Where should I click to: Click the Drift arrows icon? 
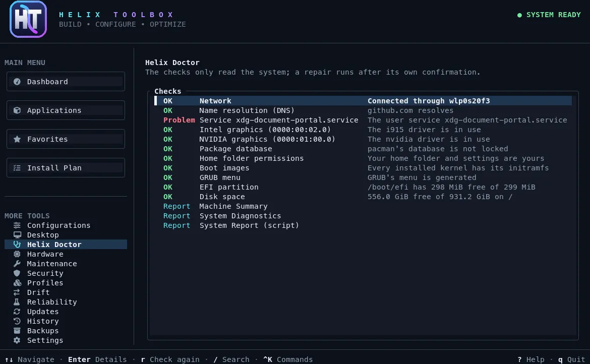coord(17,292)
